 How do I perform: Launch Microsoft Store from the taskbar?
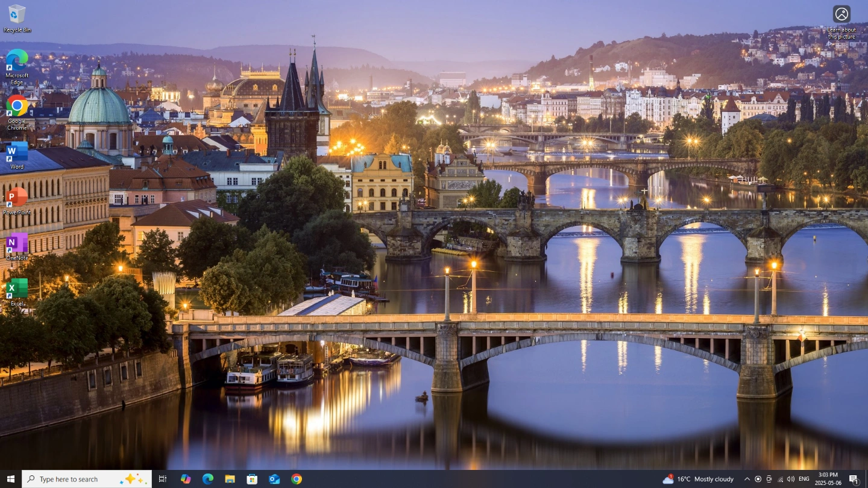coord(252,479)
